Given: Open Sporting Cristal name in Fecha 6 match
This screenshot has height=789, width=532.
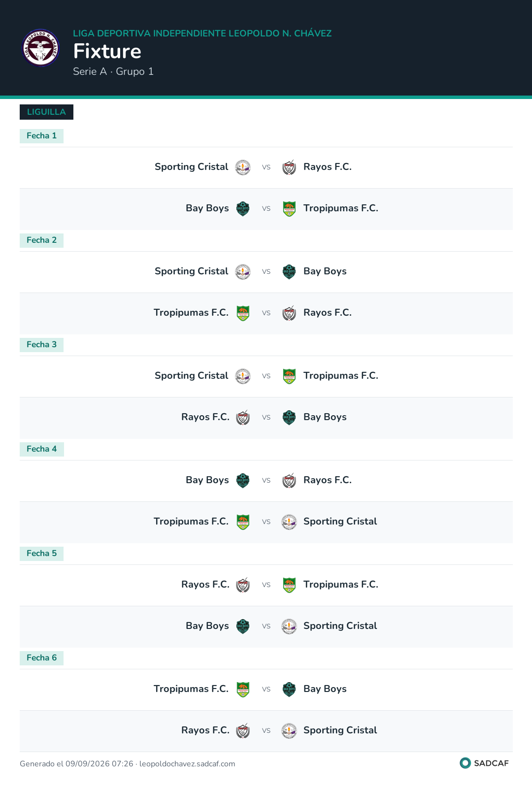Looking at the screenshot, I should click(340, 730).
